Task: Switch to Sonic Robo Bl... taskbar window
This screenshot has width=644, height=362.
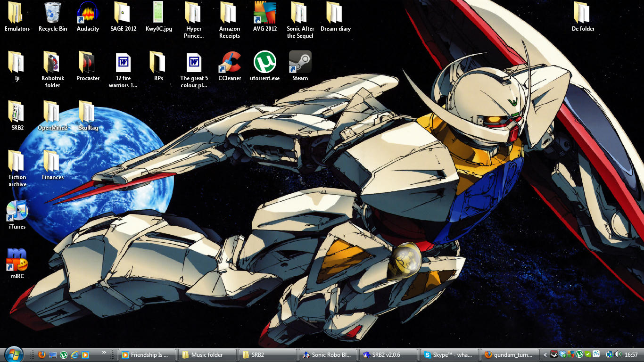Action: pos(328,354)
